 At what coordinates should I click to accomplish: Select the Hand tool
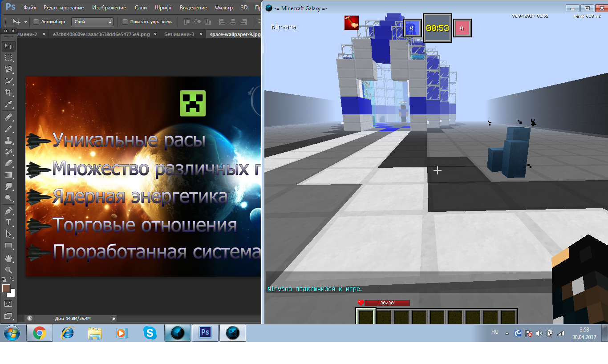(x=8, y=258)
